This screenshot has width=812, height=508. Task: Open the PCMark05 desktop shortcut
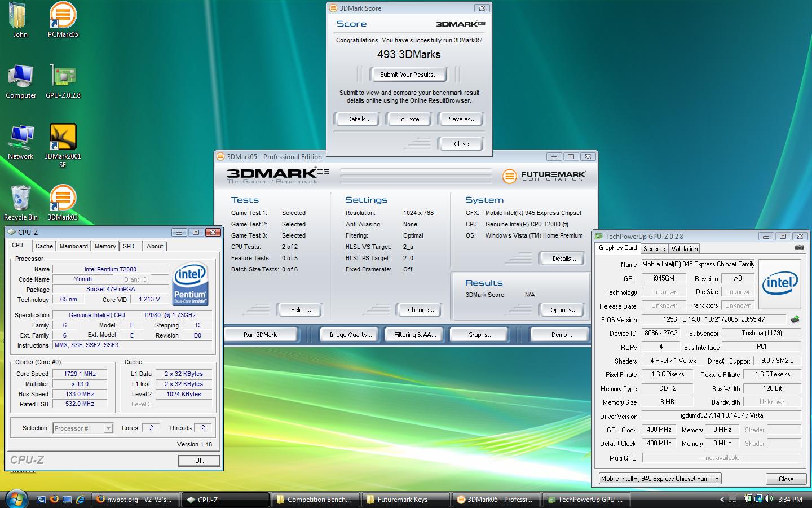[x=63, y=20]
